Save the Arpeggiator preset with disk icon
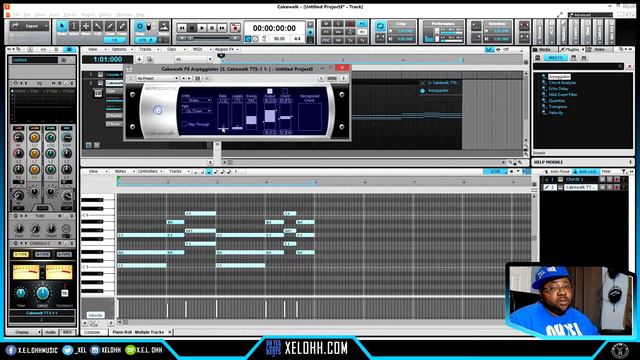640x360 pixels. 198,78
